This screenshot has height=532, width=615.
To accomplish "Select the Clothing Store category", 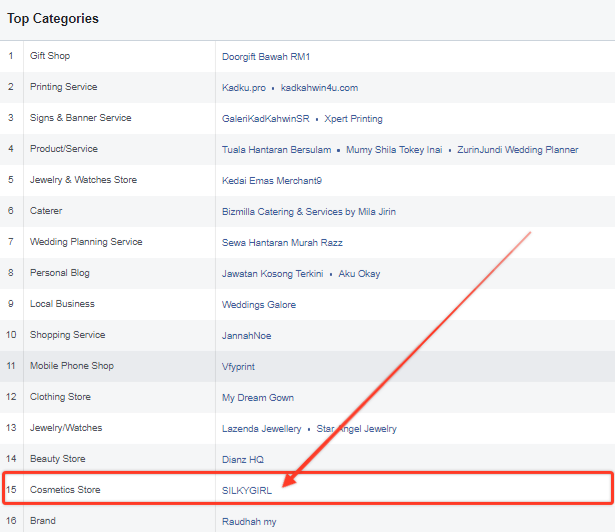I will [60, 397].
